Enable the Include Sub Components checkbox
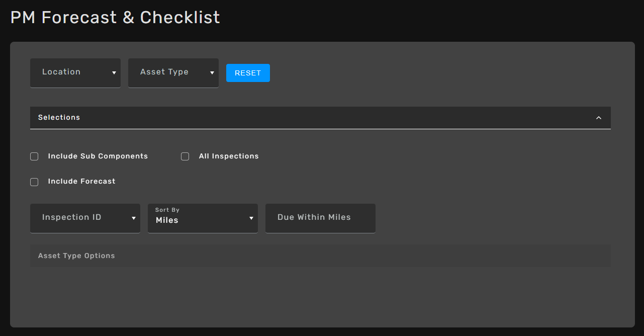644x336 pixels. click(x=34, y=156)
